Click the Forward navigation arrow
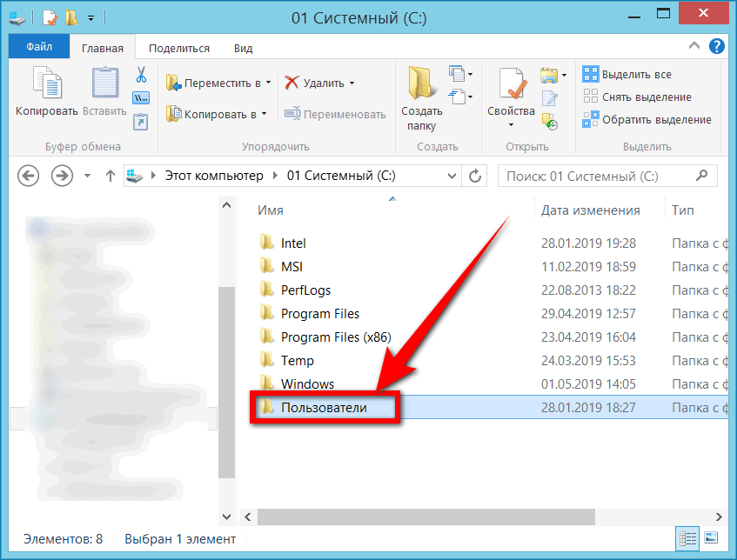 pyautogui.click(x=62, y=177)
